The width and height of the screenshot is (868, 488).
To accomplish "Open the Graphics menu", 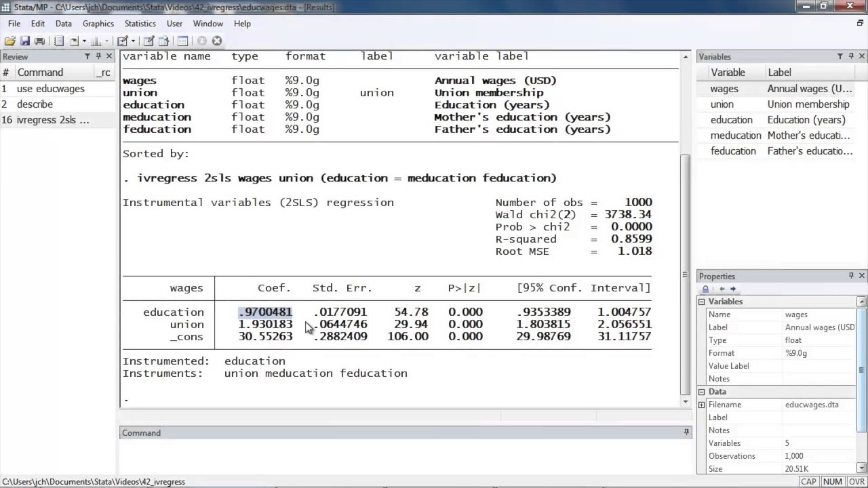I will 98,23.
